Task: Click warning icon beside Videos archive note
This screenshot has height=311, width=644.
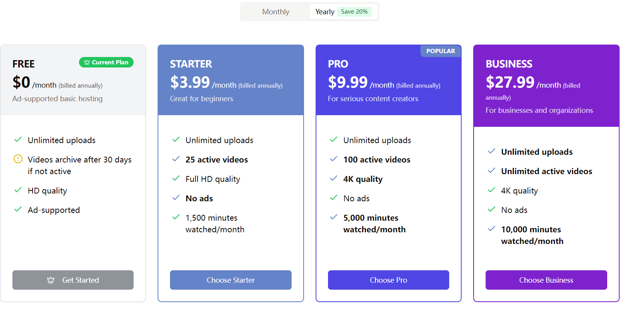Action: coord(18,159)
